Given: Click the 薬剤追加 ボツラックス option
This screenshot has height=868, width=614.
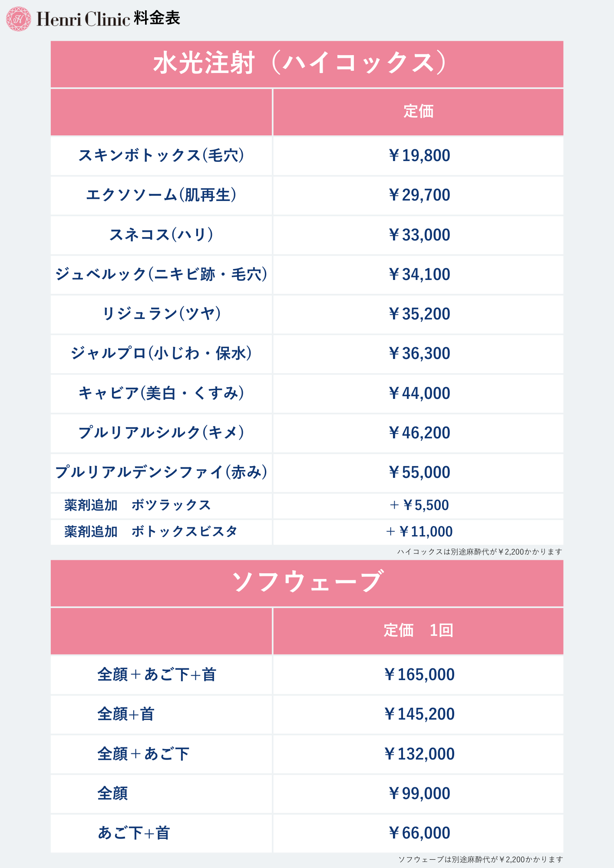Looking at the screenshot, I should click(138, 505).
